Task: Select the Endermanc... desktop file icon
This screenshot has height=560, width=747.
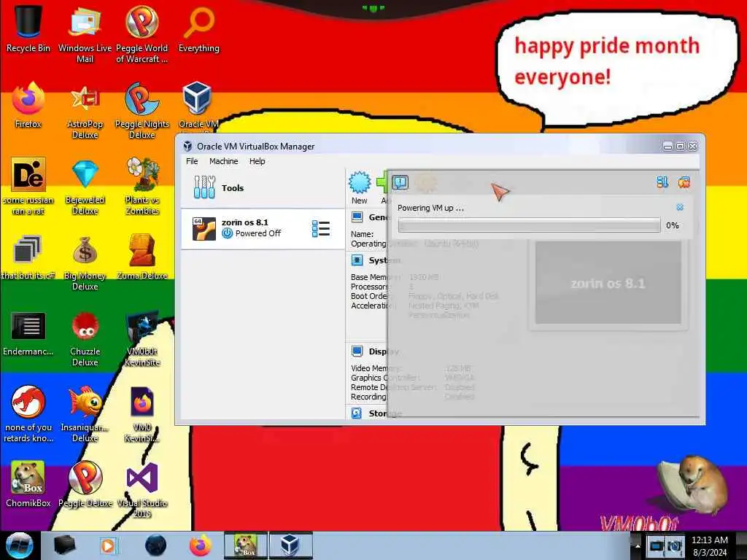Action: (28, 333)
